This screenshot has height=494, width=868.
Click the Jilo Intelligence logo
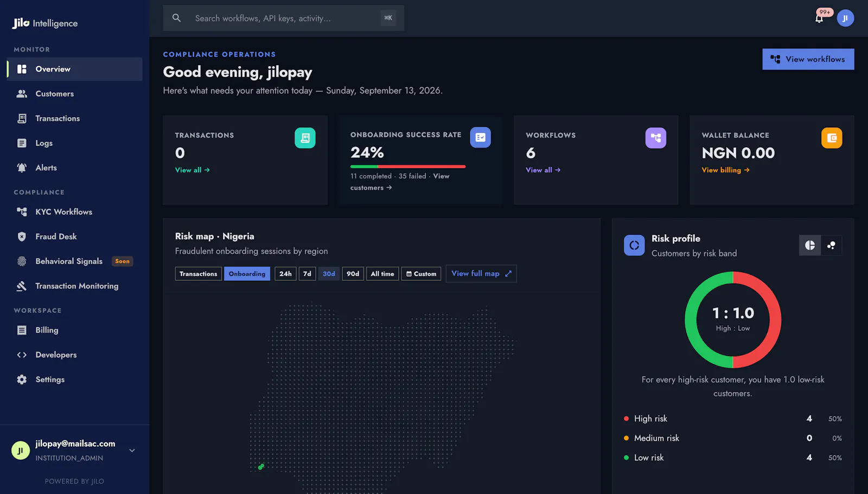click(x=45, y=23)
